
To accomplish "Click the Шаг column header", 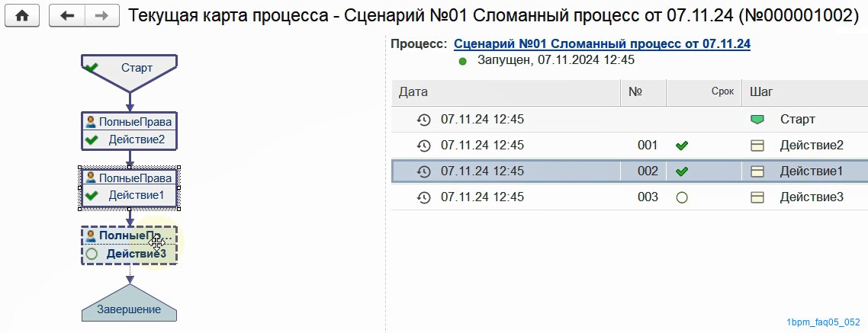I will [805, 92].
